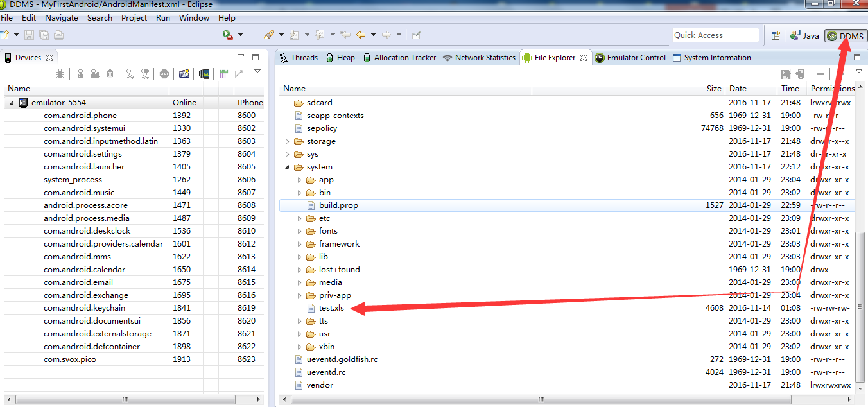Screen dimensions: 868x407
Task: Jump to Last Edit Location icon
Action: pos(345,35)
